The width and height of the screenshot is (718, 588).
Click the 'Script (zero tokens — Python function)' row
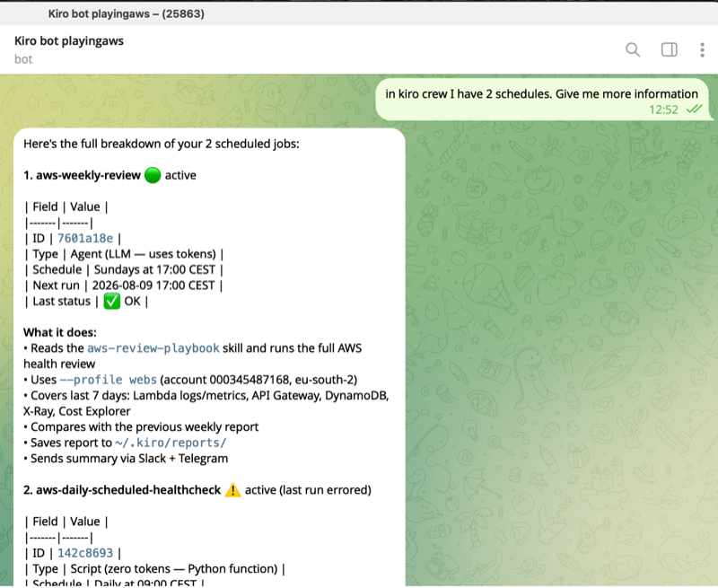click(x=155, y=569)
